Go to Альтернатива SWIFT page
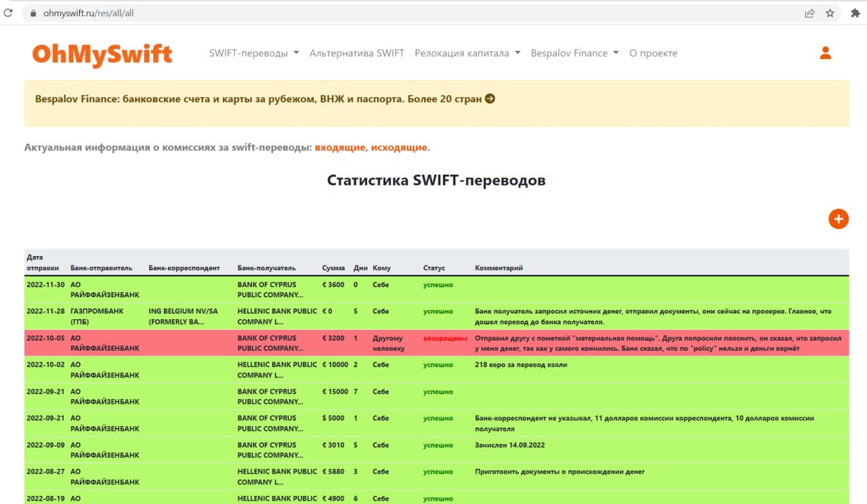 (357, 53)
